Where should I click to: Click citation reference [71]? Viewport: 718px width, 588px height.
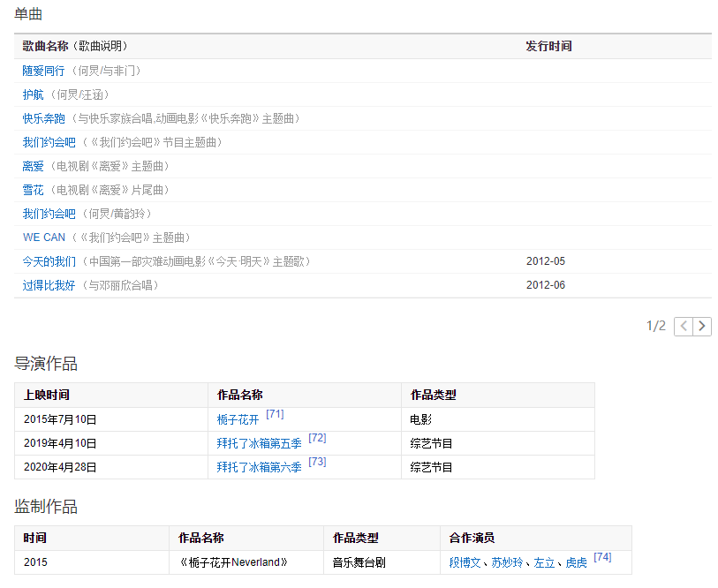point(275,415)
